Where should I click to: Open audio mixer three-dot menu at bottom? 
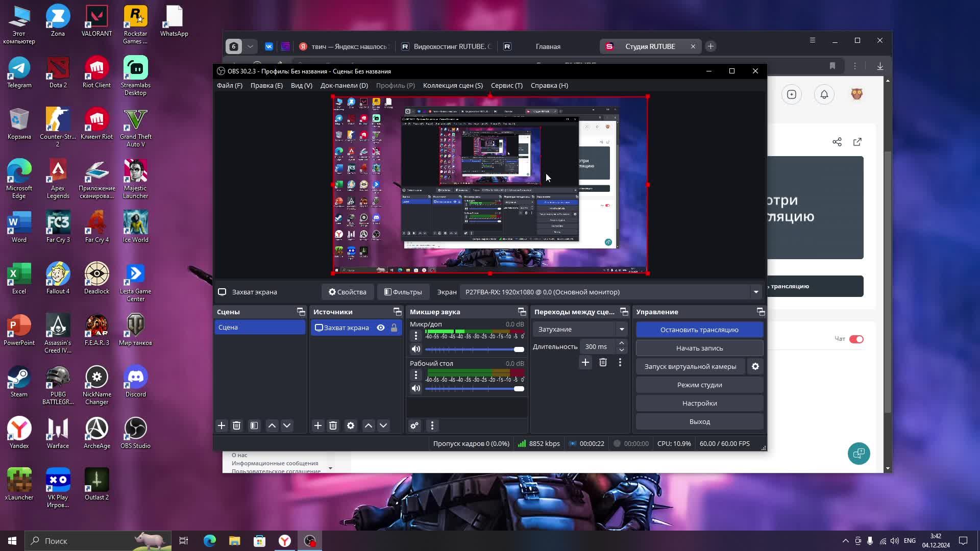click(432, 425)
